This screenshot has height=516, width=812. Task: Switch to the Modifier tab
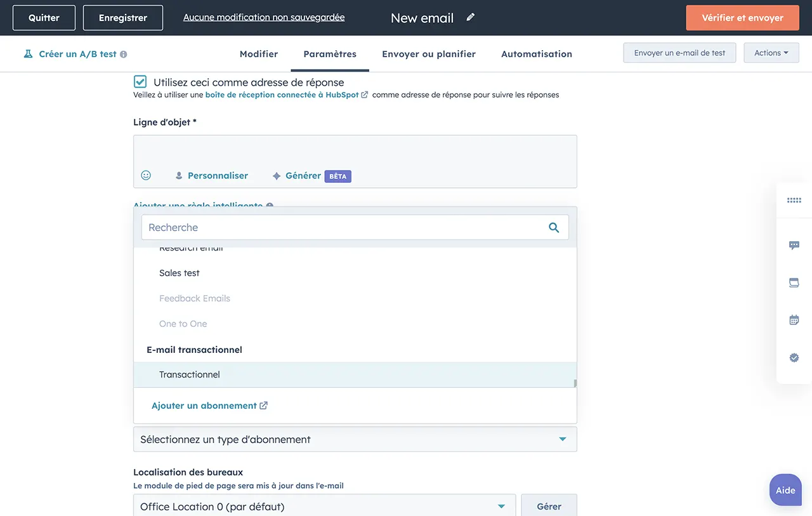pyautogui.click(x=258, y=54)
